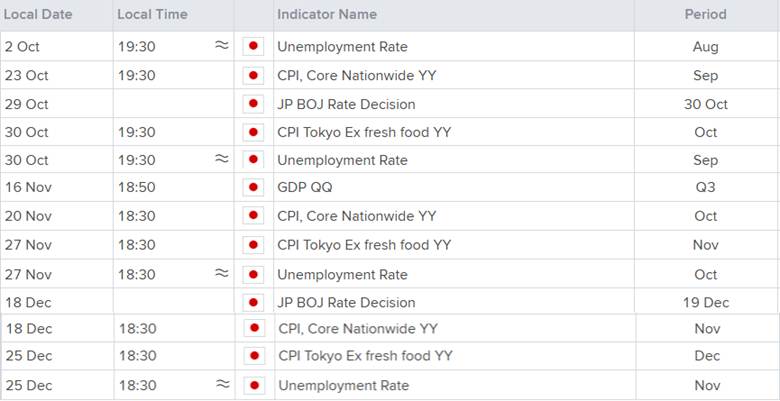
Task: Click the approximate symbol in the 27 Nov row
Action: tap(221, 274)
